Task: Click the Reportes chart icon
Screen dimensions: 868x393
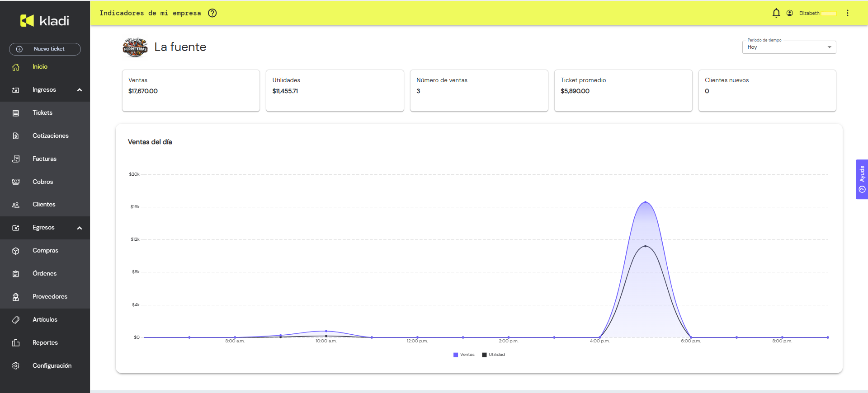Action: [x=16, y=343]
